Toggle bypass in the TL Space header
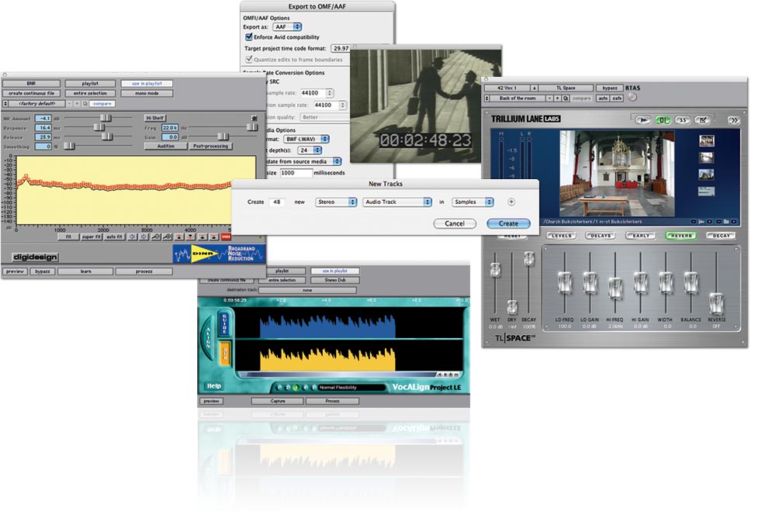This screenshot has height=532, width=776. (x=609, y=88)
